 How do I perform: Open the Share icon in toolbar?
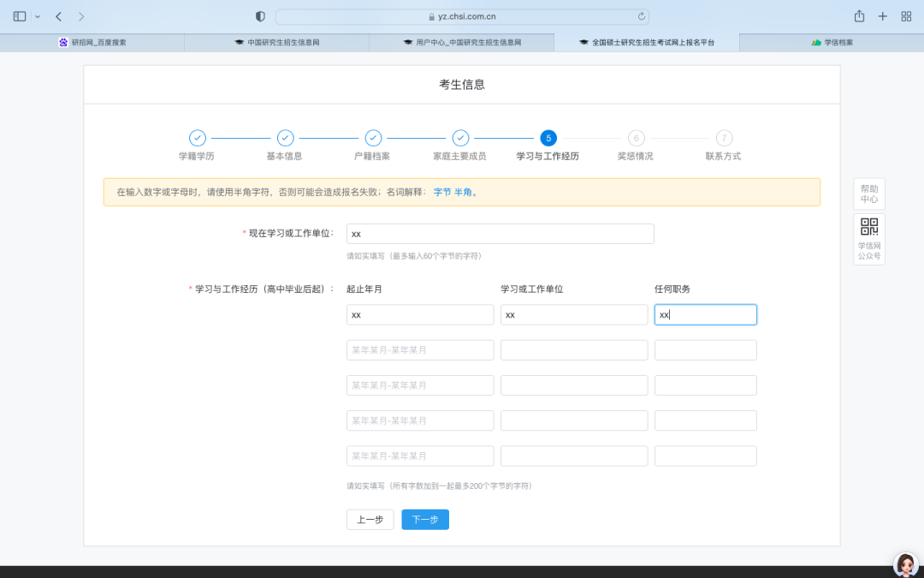[x=859, y=16]
